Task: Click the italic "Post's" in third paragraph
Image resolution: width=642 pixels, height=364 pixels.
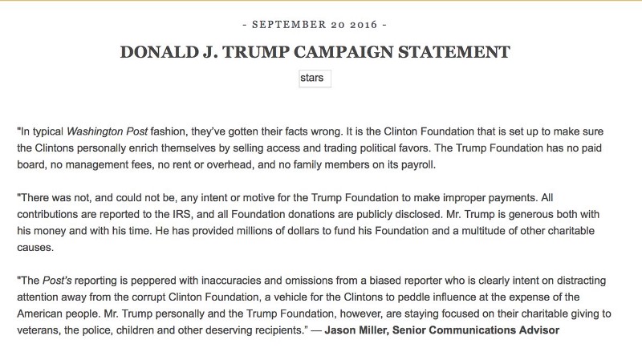Action: pyautogui.click(x=57, y=281)
